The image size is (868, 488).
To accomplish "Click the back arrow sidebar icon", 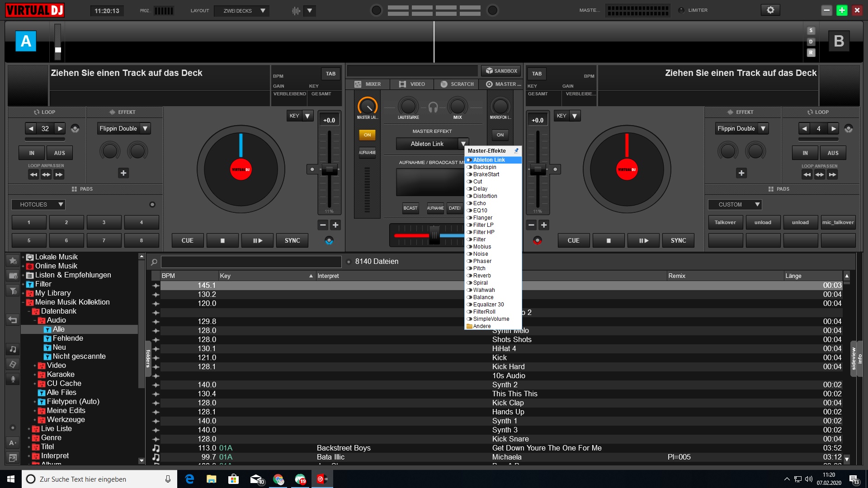I will [13, 320].
